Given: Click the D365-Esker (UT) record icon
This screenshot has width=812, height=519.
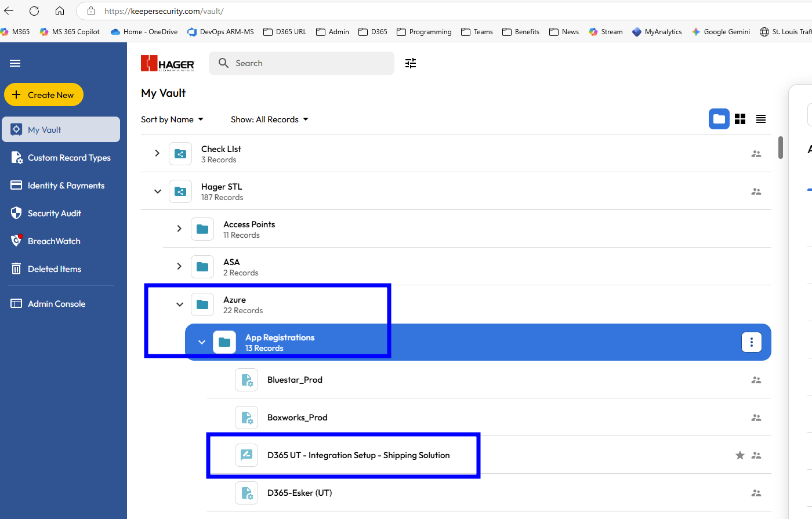Looking at the screenshot, I should (x=246, y=493).
